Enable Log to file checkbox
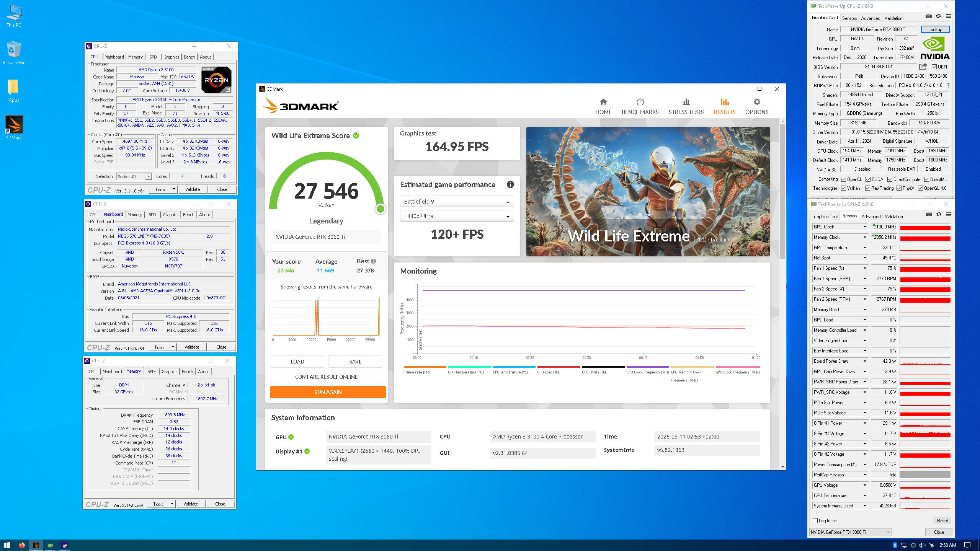The width and height of the screenshot is (980, 551). coord(815,520)
